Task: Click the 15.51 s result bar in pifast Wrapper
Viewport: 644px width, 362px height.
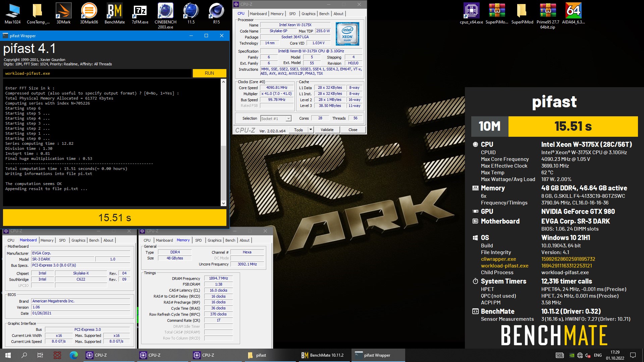Action: tap(115, 218)
